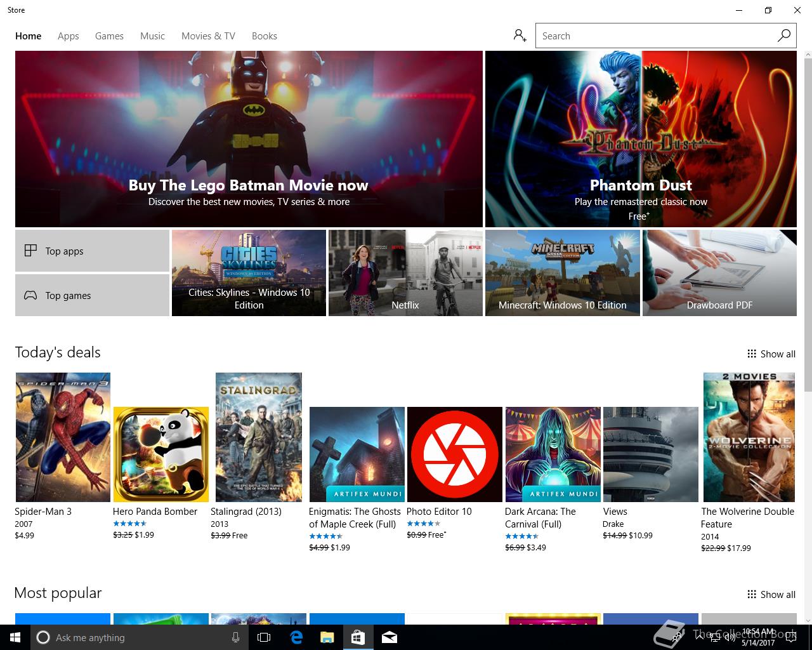812x650 pixels.
Task: Click the Most popular heading
Action: (x=58, y=593)
